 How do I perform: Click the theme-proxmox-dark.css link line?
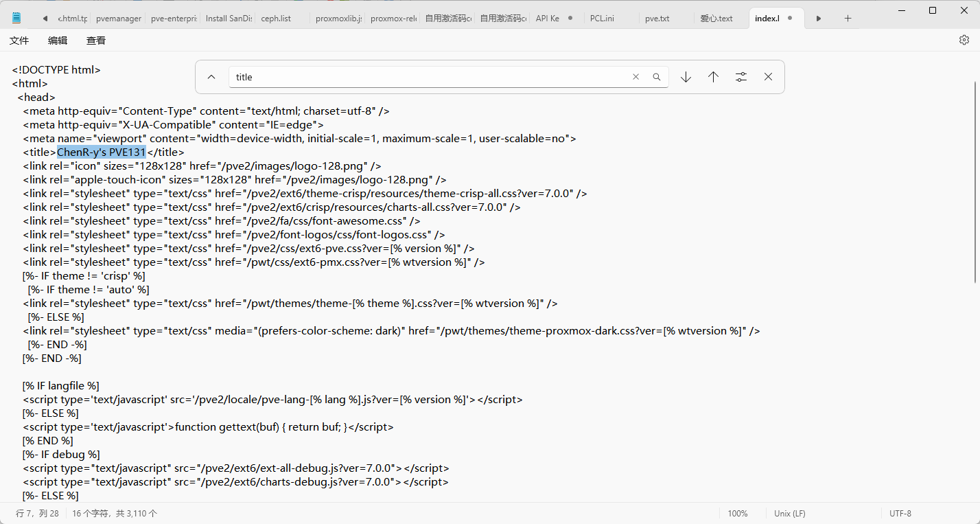click(x=391, y=330)
